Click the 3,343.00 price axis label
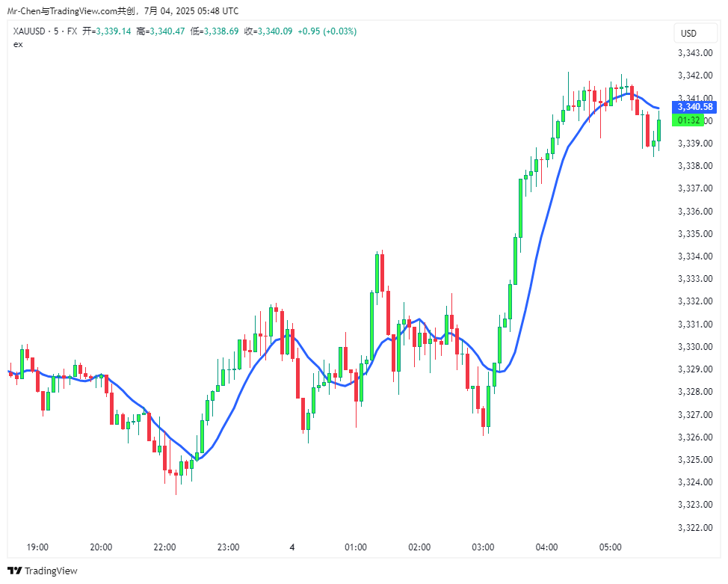 click(695, 52)
